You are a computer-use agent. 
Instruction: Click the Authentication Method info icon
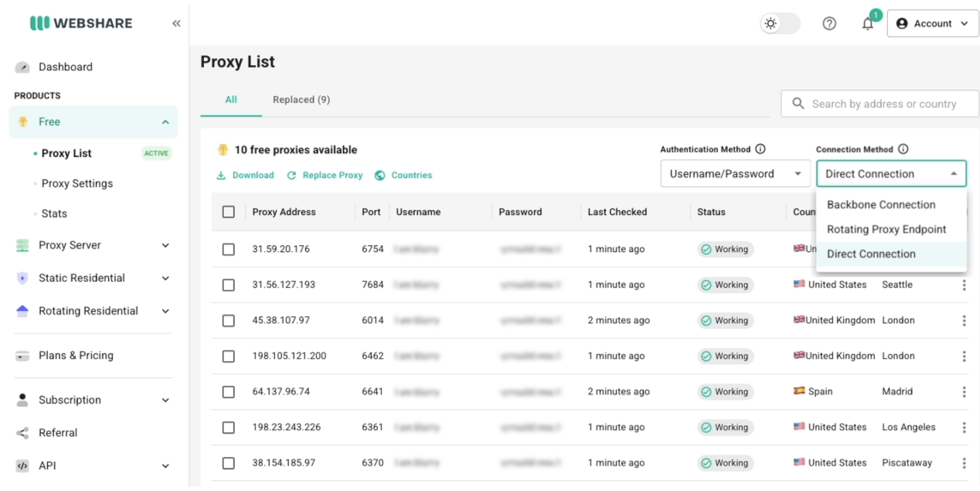tap(761, 149)
